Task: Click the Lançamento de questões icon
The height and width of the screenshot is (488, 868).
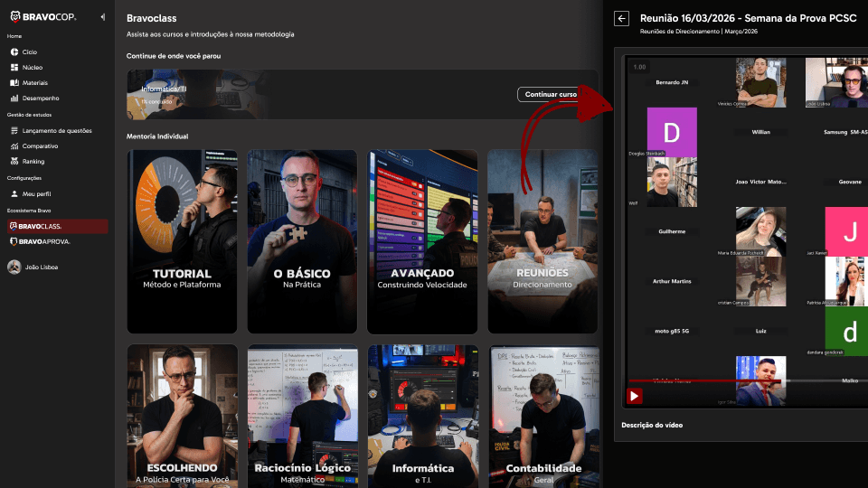Action: 14,131
